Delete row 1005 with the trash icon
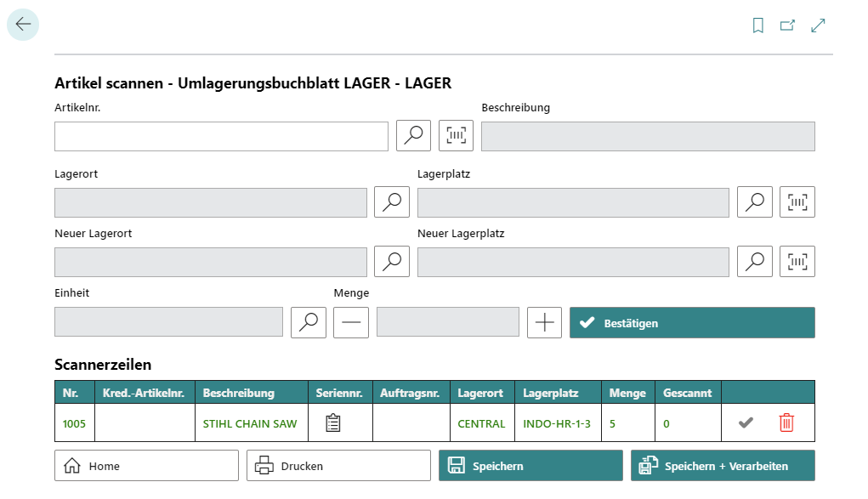868x499 pixels. [786, 423]
